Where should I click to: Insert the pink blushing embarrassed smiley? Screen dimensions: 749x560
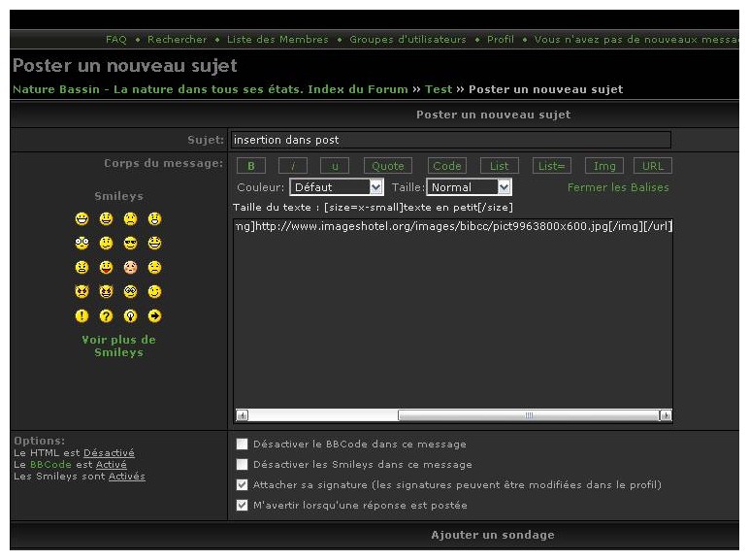coord(130,268)
